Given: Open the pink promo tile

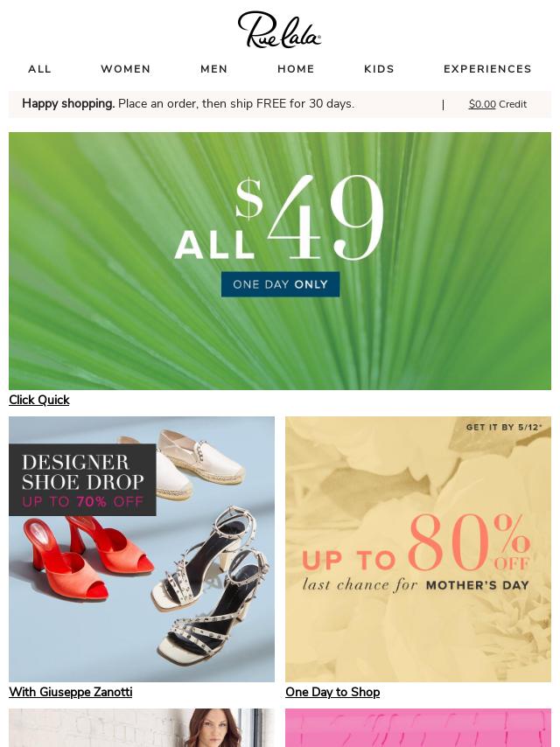Looking at the screenshot, I should [x=418, y=728].
